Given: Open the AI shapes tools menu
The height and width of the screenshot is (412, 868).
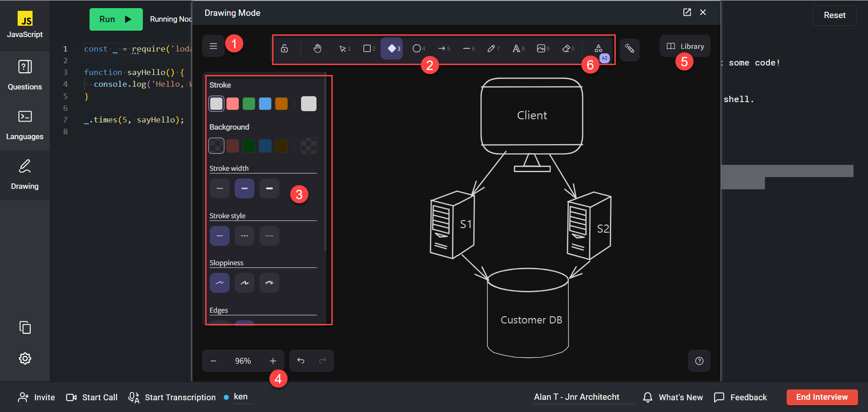Looking at the screenshot, I should [598, 48].
